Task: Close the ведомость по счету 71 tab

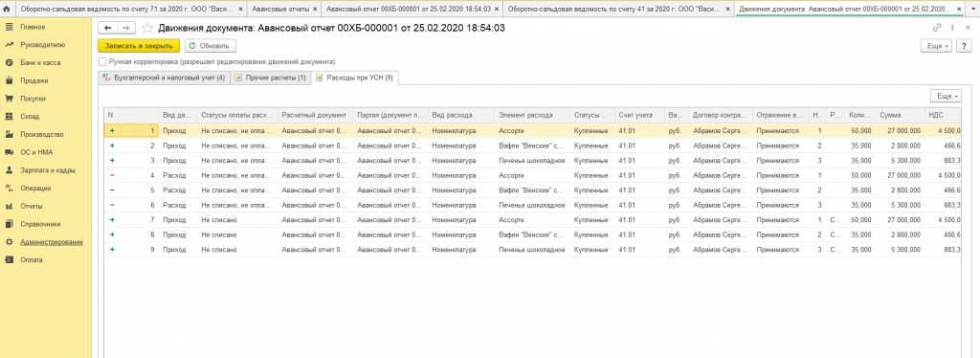Action: (240, 9)
